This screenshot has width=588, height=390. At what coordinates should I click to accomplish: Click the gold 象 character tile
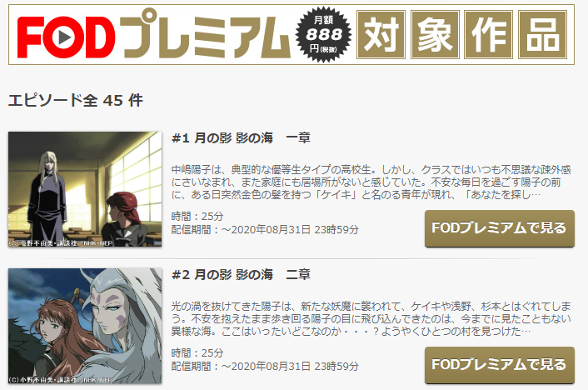435,35
